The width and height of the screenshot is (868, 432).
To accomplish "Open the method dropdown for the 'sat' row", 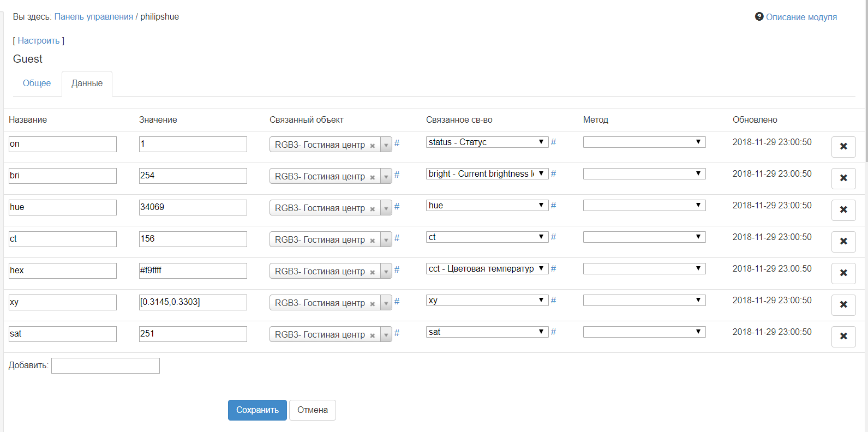I will (644, 332).
